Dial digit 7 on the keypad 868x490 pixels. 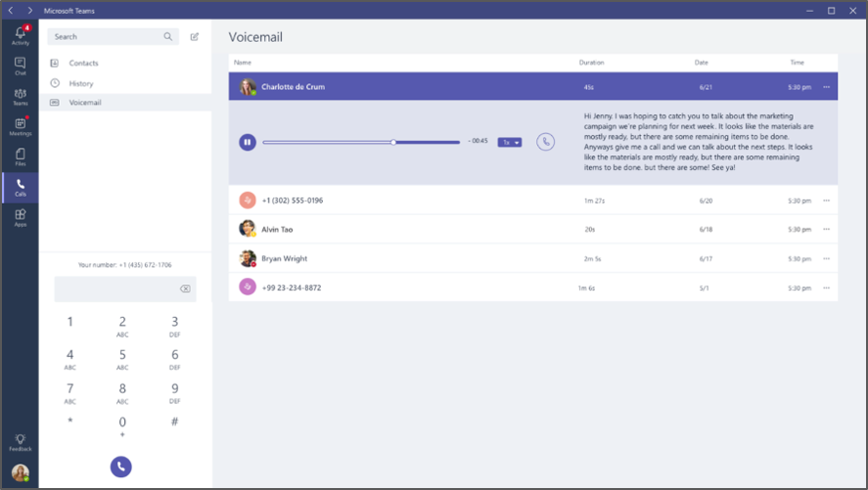(x=69, y=392)
